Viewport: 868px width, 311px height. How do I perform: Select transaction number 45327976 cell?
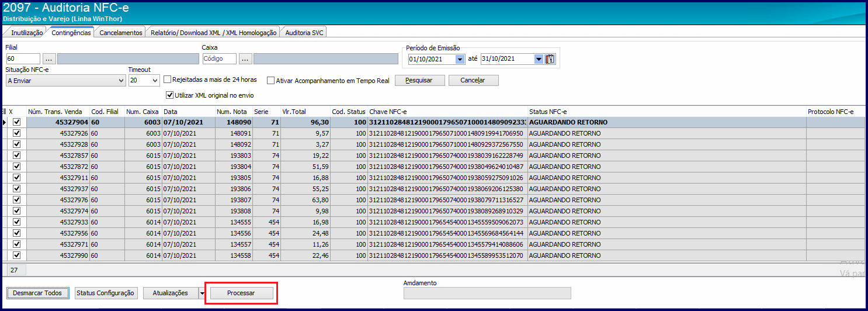[x=58, y=200]
